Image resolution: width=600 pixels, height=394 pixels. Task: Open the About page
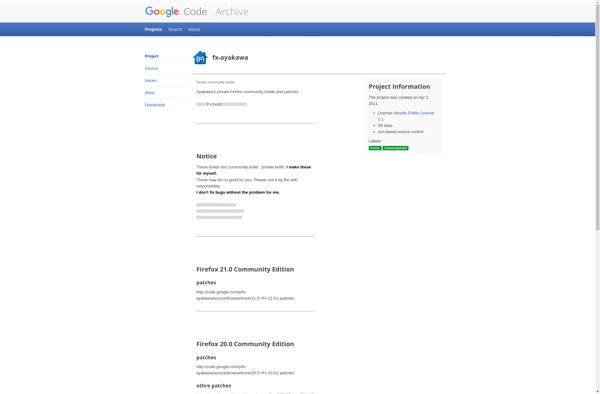coord(194,29)
